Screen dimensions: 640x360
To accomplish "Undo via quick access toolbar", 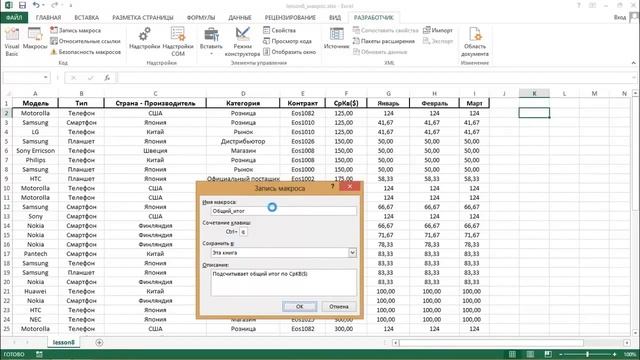I will [x=36, y=5].
